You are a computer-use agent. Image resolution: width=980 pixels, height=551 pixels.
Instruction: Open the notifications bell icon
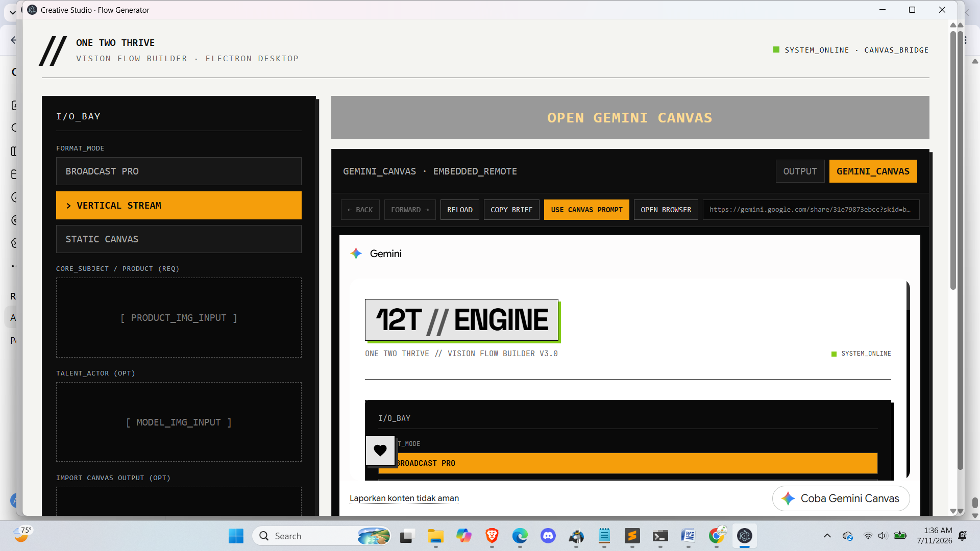click(x=963, y=536)
